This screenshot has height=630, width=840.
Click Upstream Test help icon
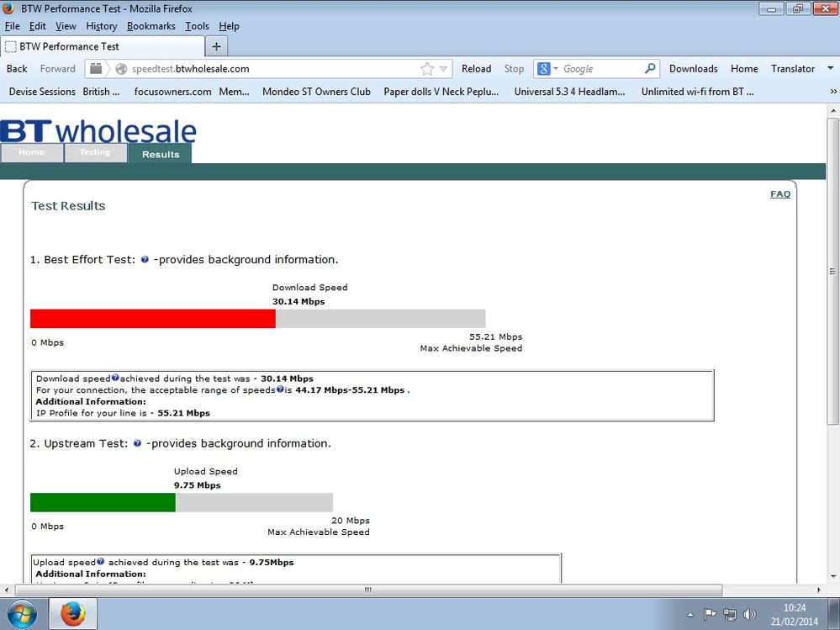tap(137, 443)
